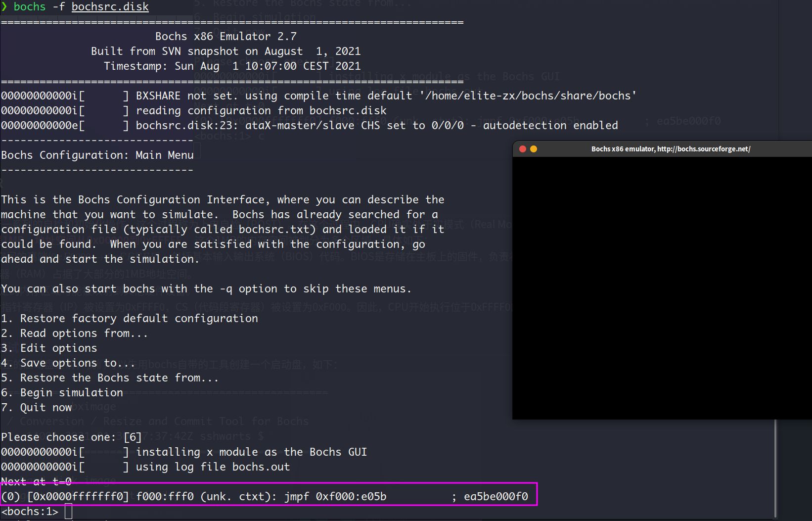Click the terminal cursor after bochs:1> prompt

(x=68, y=511)
